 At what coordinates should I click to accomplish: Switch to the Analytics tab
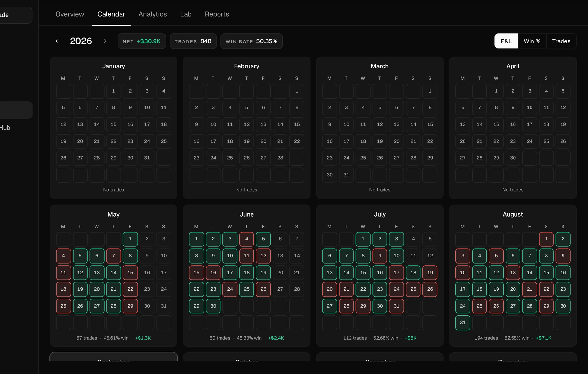(153, 14)
